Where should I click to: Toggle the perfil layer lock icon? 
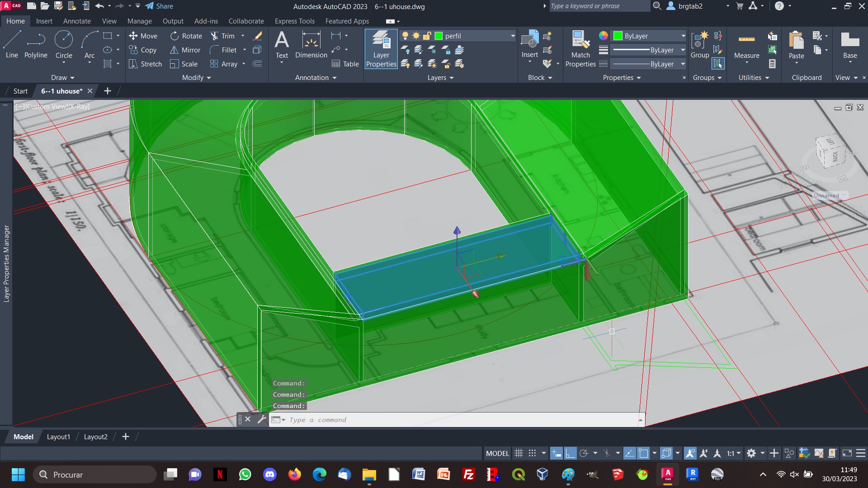tap(426, 36)
